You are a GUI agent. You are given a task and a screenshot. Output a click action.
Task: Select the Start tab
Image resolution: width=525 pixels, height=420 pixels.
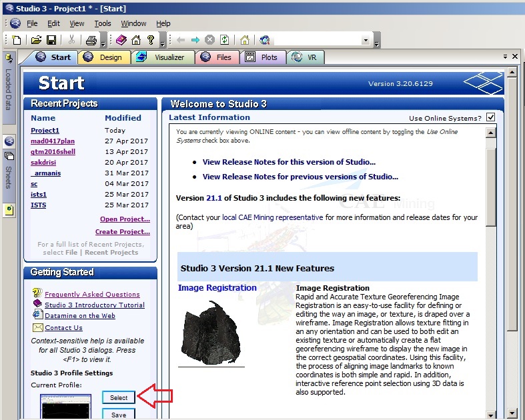click(53, 57)
